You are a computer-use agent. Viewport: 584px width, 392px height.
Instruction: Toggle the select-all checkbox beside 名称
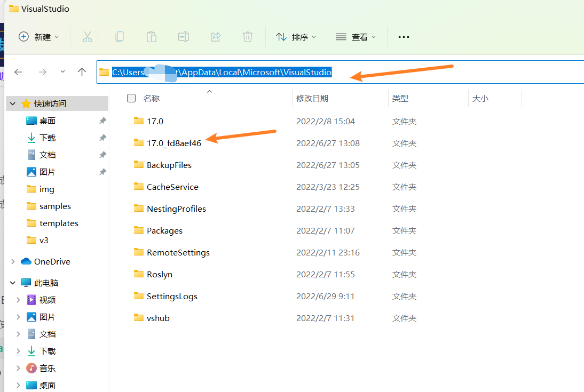131,98
